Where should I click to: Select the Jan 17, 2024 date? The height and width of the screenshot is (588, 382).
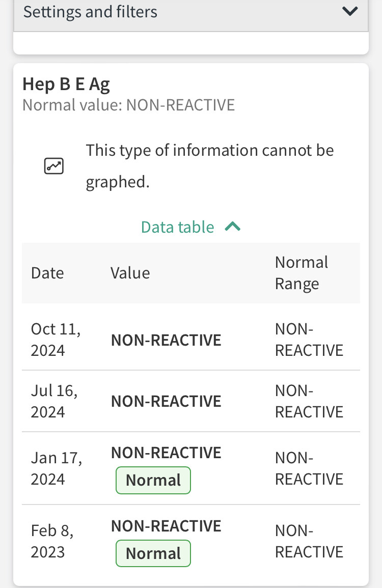tap(56, 468)
